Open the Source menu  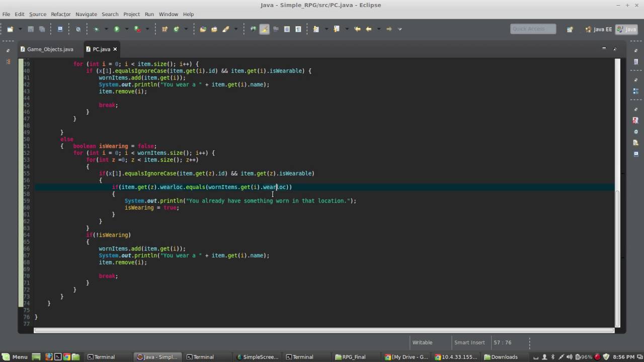(x=37, y=14)
